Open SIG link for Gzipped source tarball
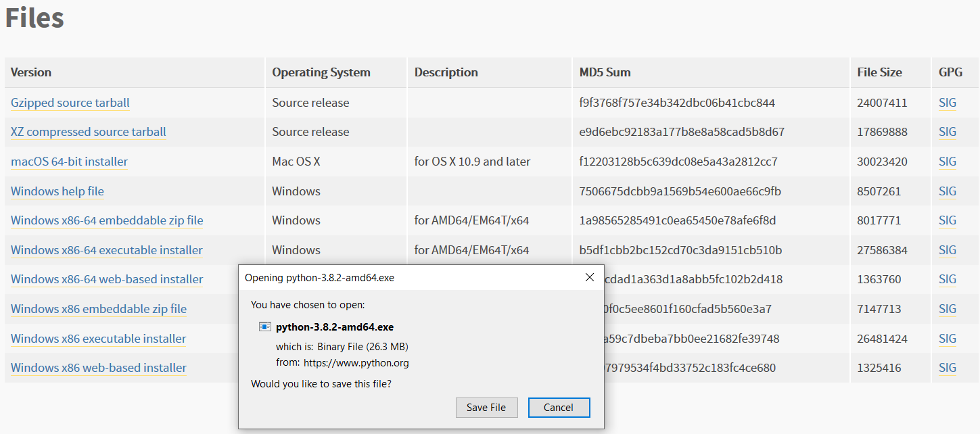Viewport: 980px width, 434px height. point(948,103)
